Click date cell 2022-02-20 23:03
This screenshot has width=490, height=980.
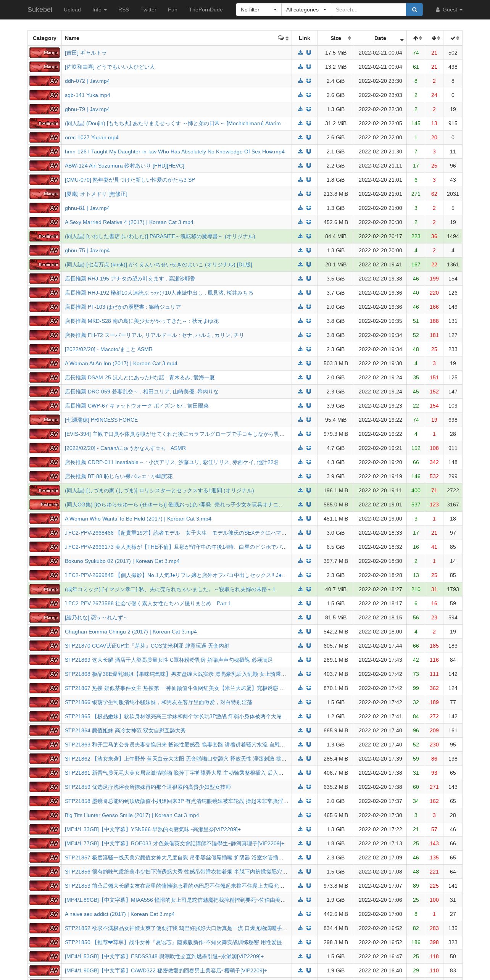pos(380,95)
